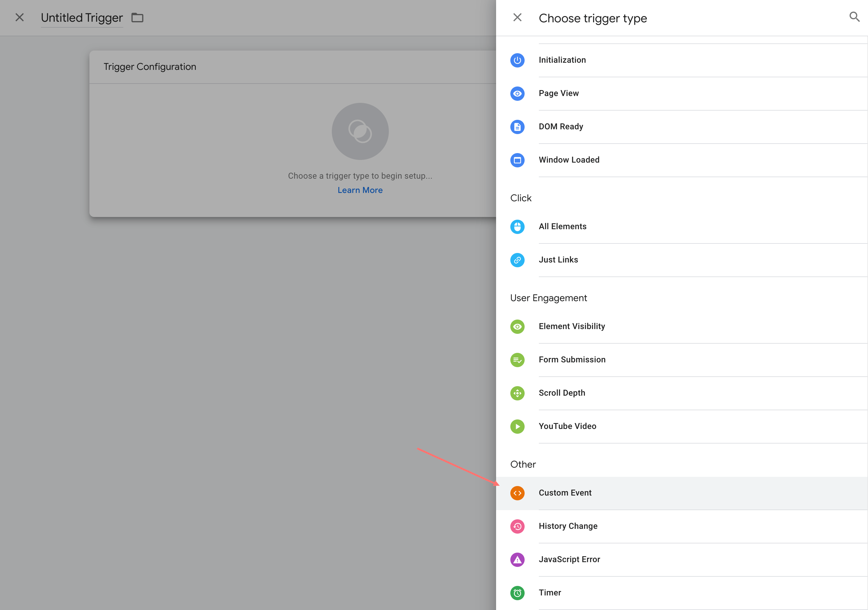Click the Initialization power icon
Screen dimensions: 868x610
coord(517,60)
